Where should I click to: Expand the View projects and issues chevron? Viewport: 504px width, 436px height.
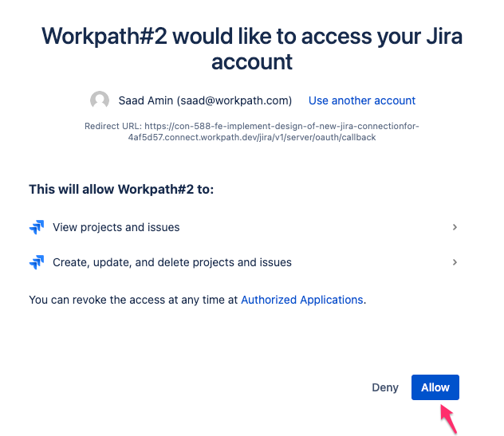click(455, 227)
